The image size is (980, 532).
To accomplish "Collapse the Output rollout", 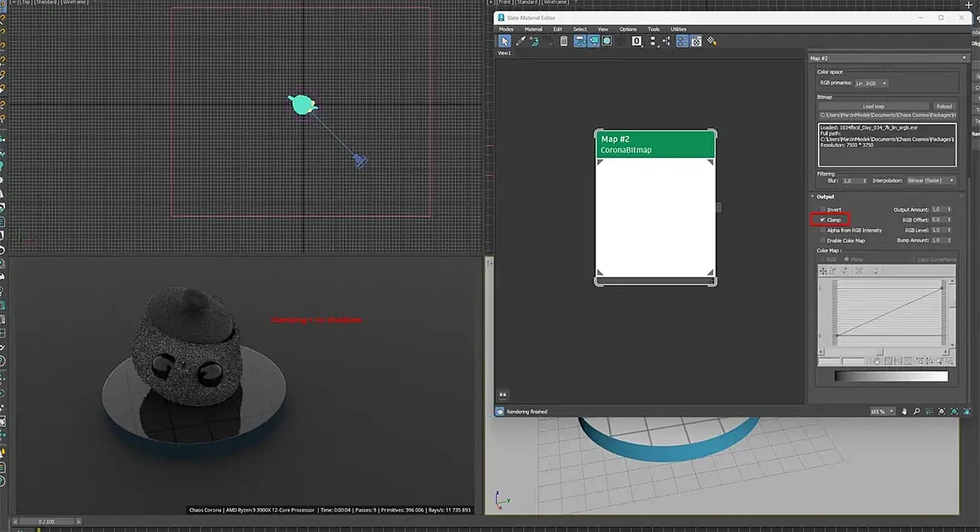I will tap(825, 197).
